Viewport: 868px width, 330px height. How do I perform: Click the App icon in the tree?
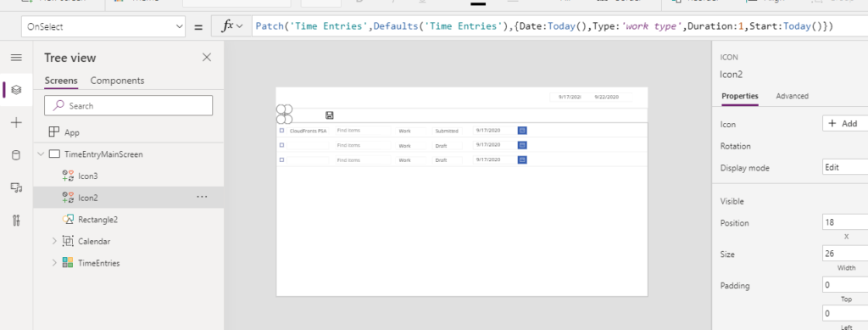(x=53, y=132)
